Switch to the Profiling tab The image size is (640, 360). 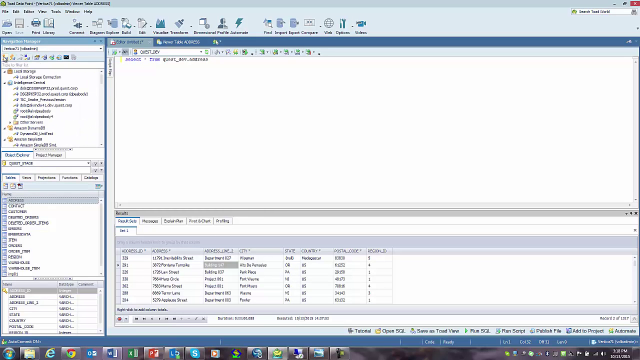click(x=222, y=221)
